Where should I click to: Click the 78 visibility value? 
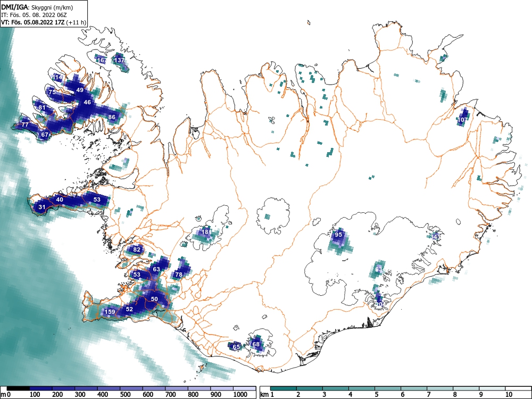(x=179, y=275)
